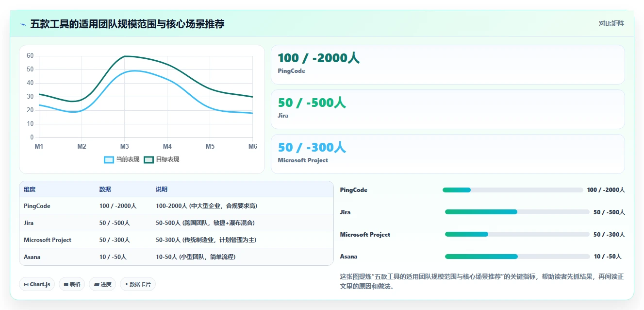Select Asana in the table's first column

(x=32, y=257)
